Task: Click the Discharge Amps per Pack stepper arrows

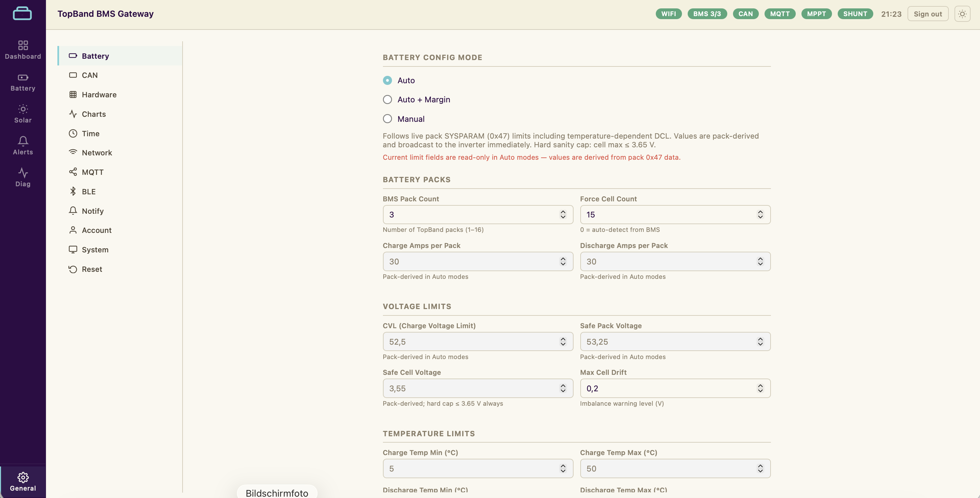Action: point(760,261)
